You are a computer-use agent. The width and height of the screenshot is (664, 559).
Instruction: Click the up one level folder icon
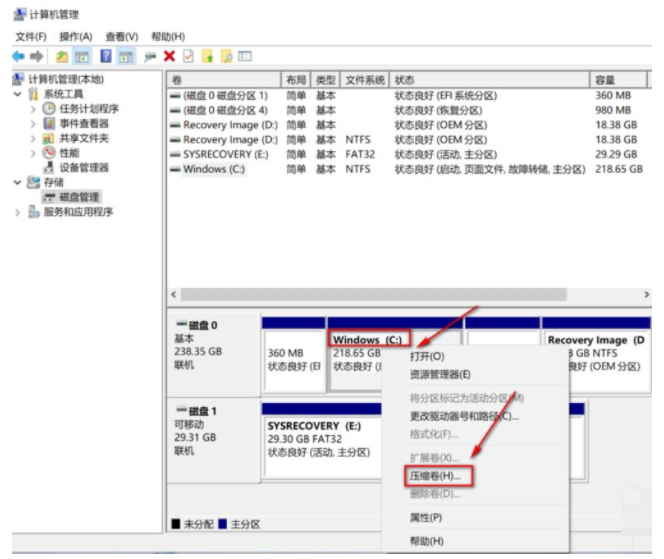(63, 57)
